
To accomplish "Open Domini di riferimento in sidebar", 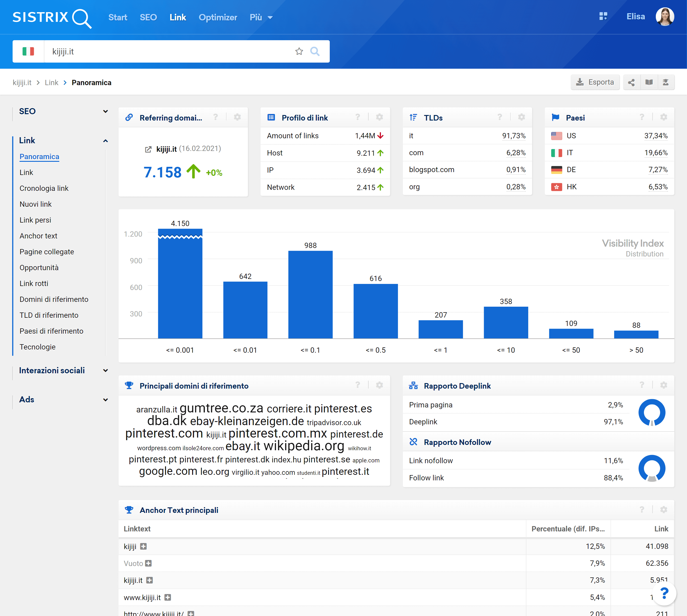I will click(x=54, y=299).
